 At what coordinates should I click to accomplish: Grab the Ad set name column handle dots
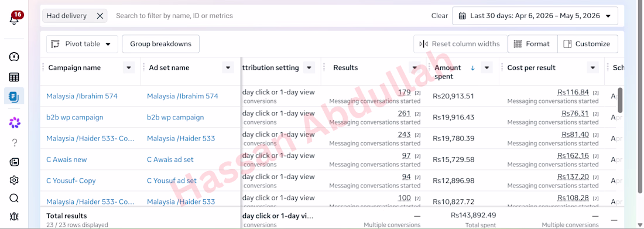coord(143,67)
